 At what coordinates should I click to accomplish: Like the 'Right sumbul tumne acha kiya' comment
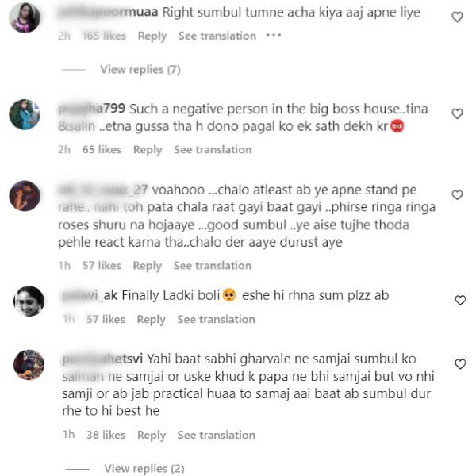(x=457, y=17)
